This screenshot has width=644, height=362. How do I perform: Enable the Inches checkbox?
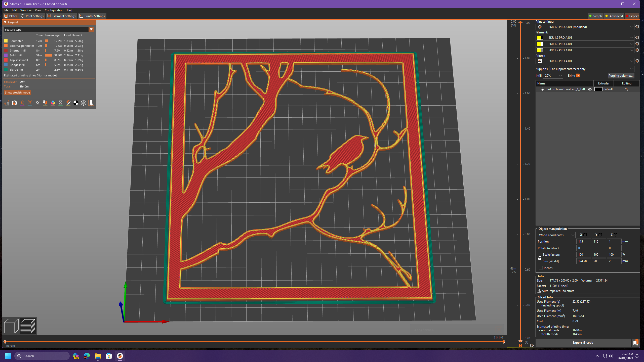pos(541,268)
